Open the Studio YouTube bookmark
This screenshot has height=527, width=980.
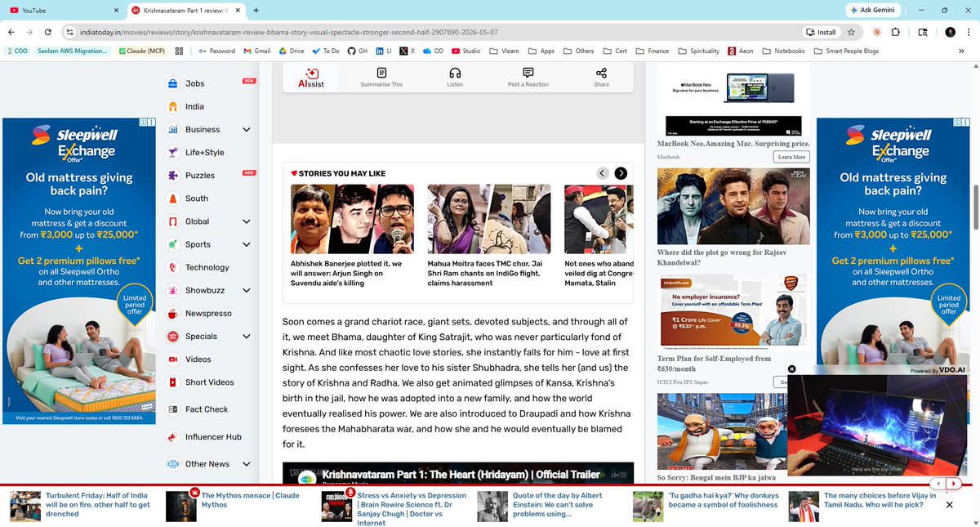[464, 51]
